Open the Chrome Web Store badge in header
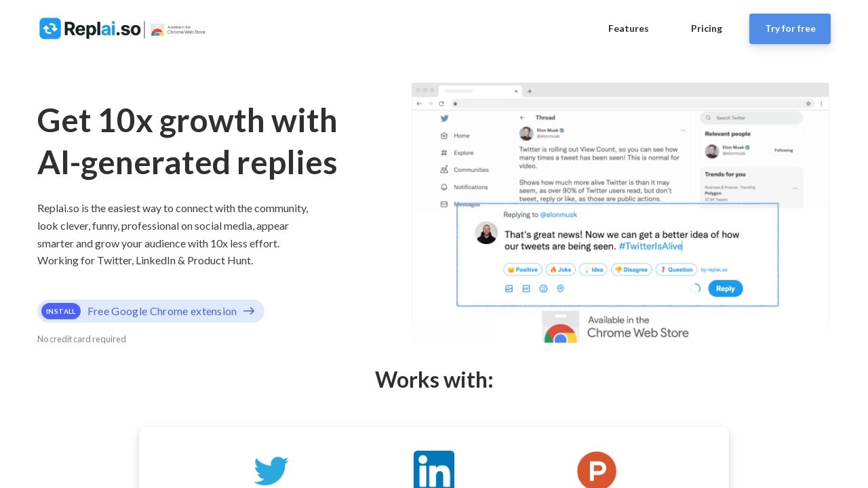Viewport: 868px width, 488px height. pyautogui.click(x=178, y=29)
